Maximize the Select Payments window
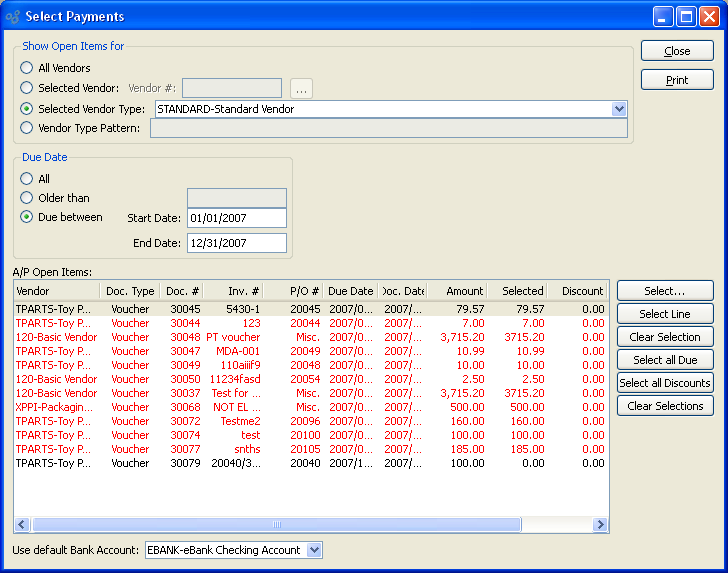 (686, 16)
